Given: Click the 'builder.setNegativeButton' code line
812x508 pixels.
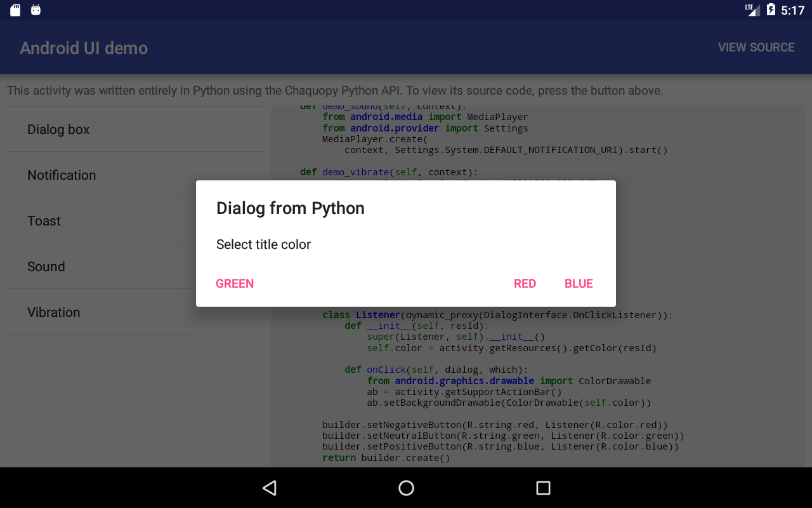Looking at the screenshot, I should point(495,425).
